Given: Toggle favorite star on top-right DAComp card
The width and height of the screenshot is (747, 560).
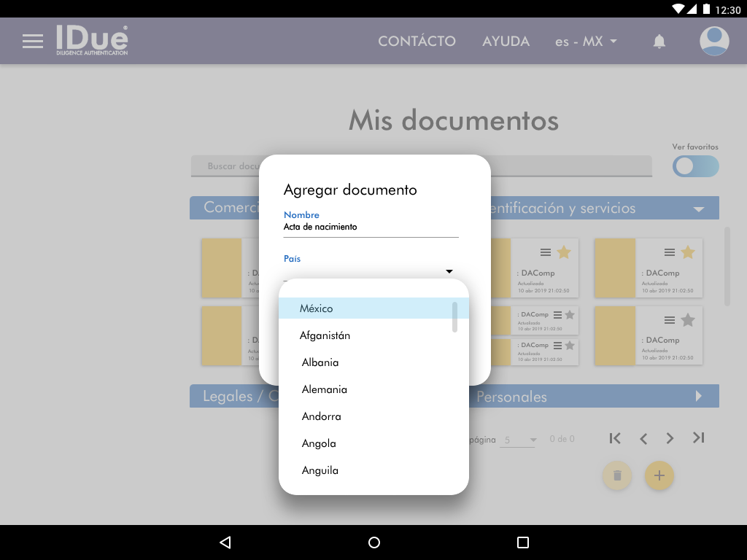Looking at the screenshot, I should (x=688, y=252).
